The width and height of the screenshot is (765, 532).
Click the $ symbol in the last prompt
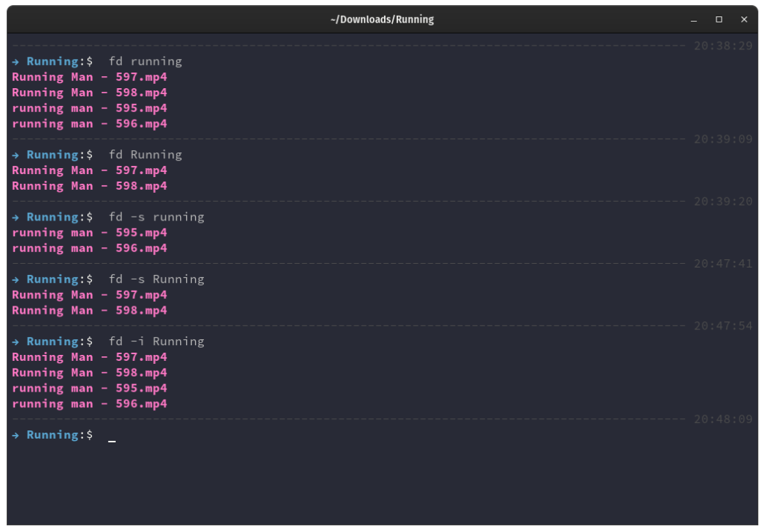(88, 434)
